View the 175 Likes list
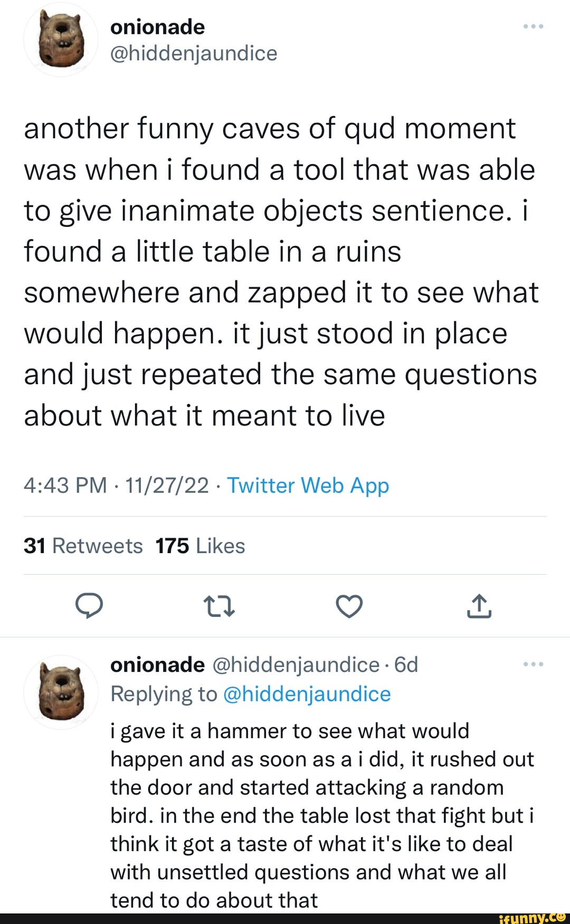 (x=201, y=546)
